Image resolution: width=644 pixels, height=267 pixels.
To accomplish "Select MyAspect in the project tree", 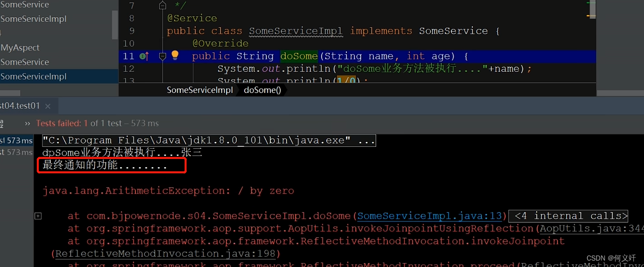I will (x=20, y=47).
